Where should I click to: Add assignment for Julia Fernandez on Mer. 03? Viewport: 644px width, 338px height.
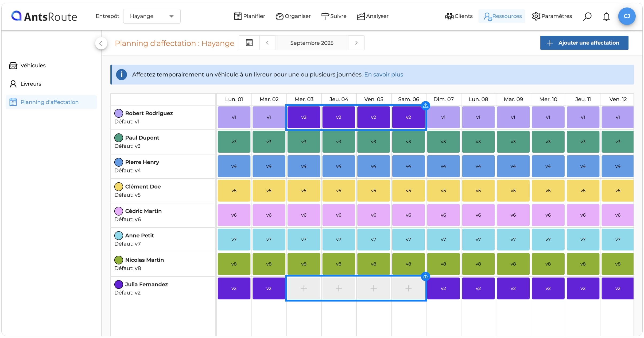point(304,288)
